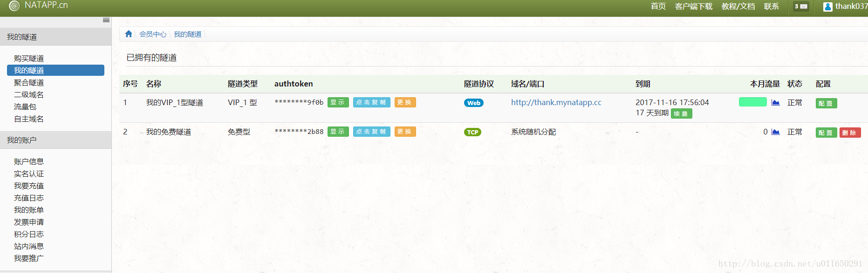The height and width of the screenshot is (273, 868).
Task: Show authtoken ending in 9f0b
Action: click(338, 102)
